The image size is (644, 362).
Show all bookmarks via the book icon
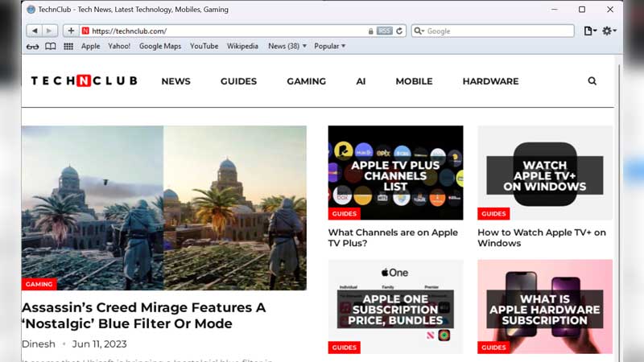tap(51, 47)
